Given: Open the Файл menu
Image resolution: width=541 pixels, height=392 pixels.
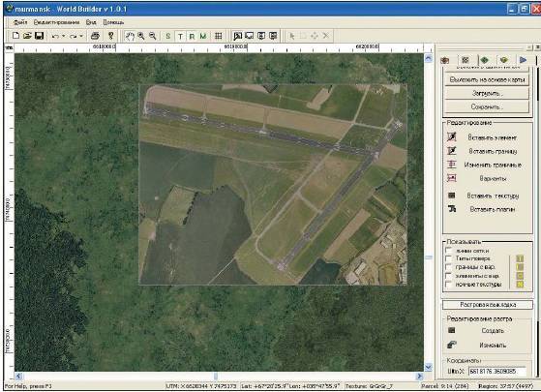Looking at the screenshot, I should coord(20,22).
